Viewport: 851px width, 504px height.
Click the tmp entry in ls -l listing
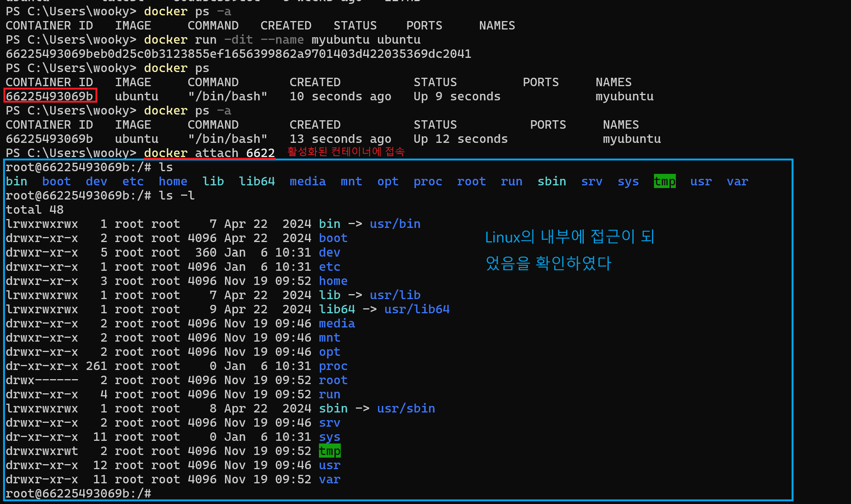point(329,451)
